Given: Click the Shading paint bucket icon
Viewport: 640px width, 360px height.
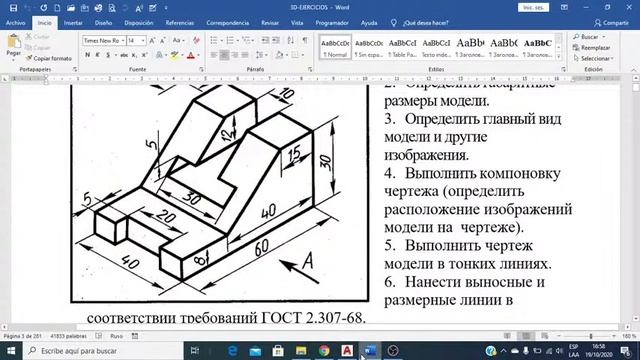Looking at the screenshot, I should (x=280, y=55).
